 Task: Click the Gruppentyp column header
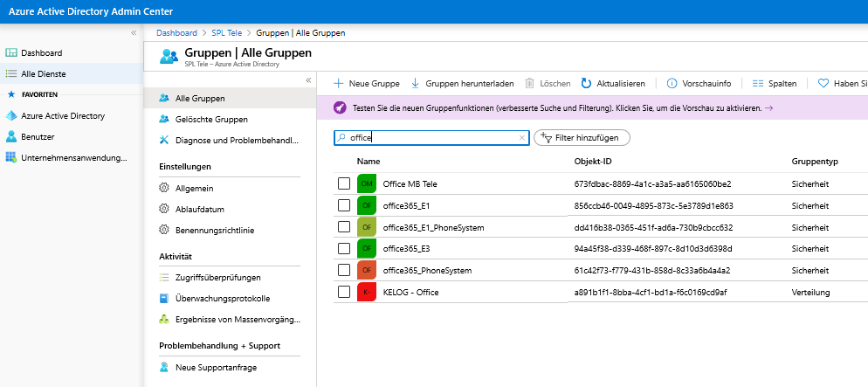click(815, 162)
